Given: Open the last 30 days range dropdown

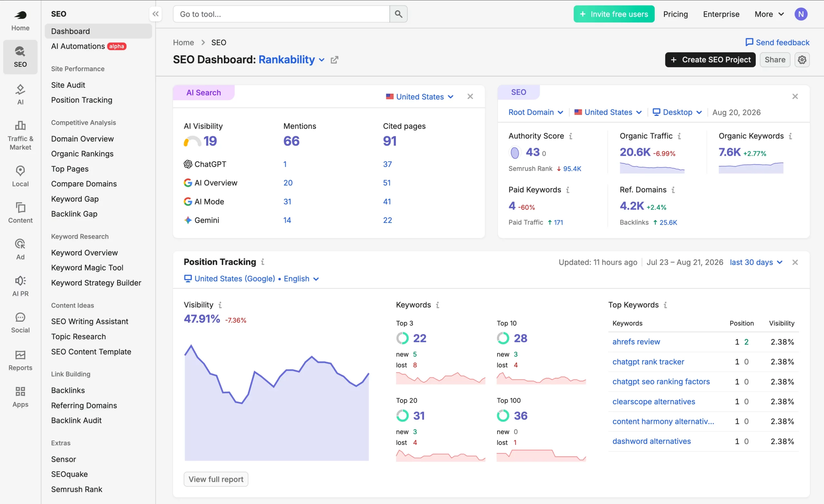Looking at the screenshot, I should (x=756, y=262).
